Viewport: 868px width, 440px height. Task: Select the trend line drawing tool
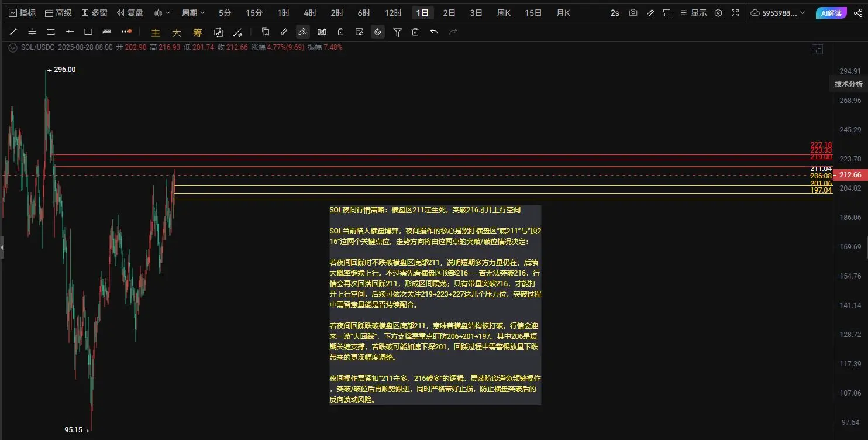coord(13,32)
